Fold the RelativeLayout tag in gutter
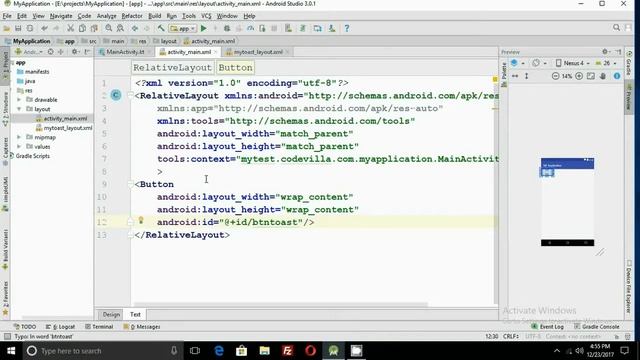The image size is (640, 360). 130,96
